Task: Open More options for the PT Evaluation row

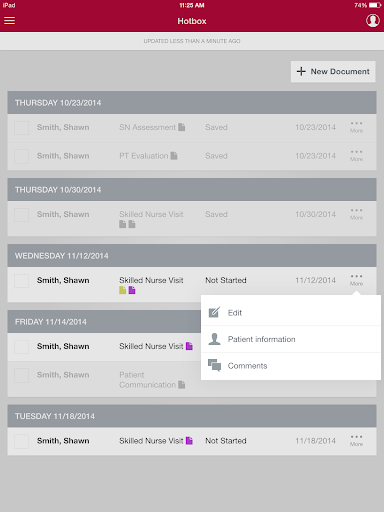Action: [x=356, y=155]
